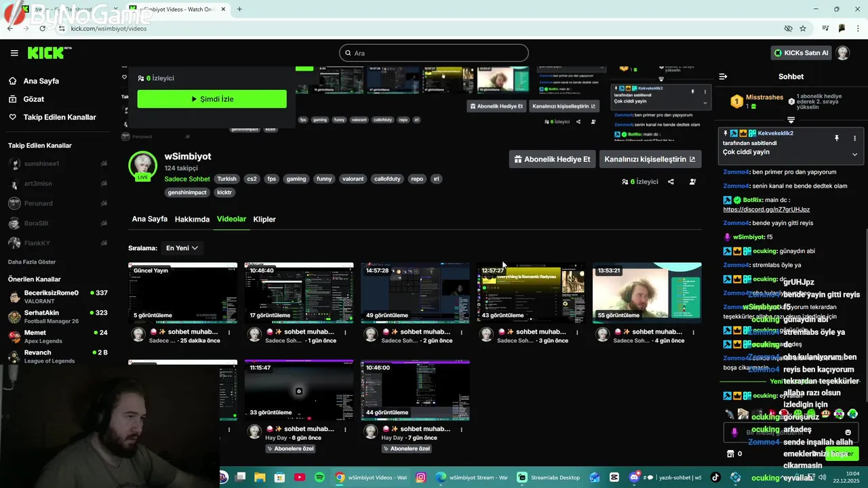Open the 14:57:28 video thumbnail
Viewport: 868px width, 488px height.
[x=415, y=293]
